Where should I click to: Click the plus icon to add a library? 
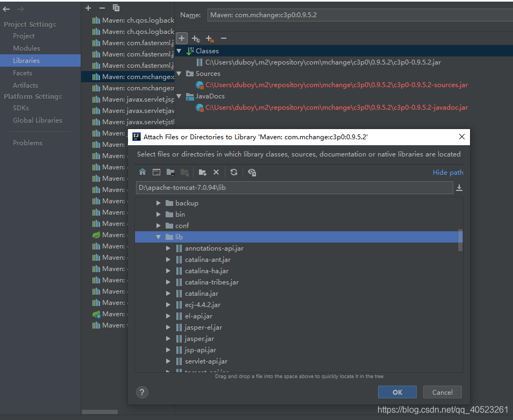click(x=87, y=8)
